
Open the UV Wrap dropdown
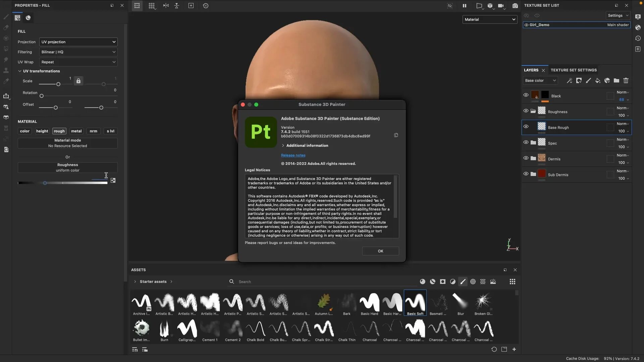pos(78,62)
